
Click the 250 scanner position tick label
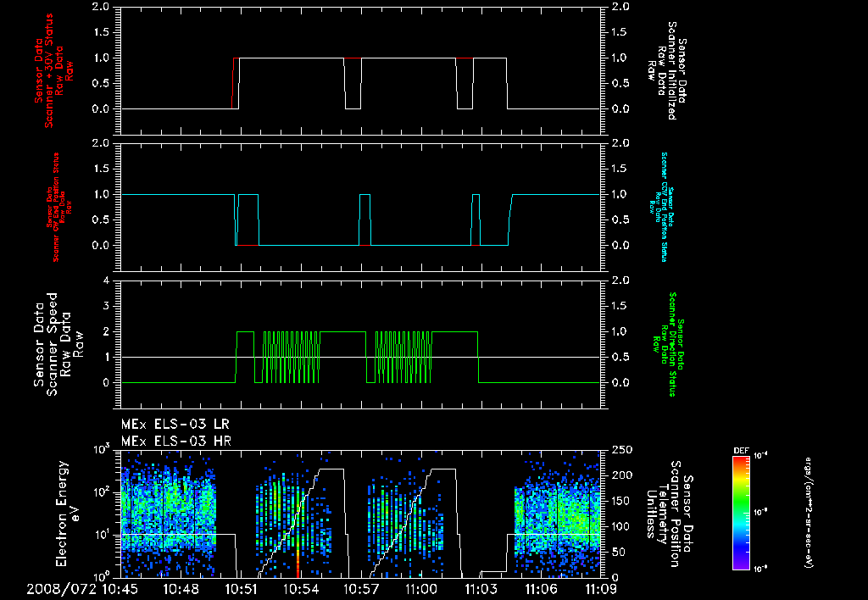click(623, 450)
